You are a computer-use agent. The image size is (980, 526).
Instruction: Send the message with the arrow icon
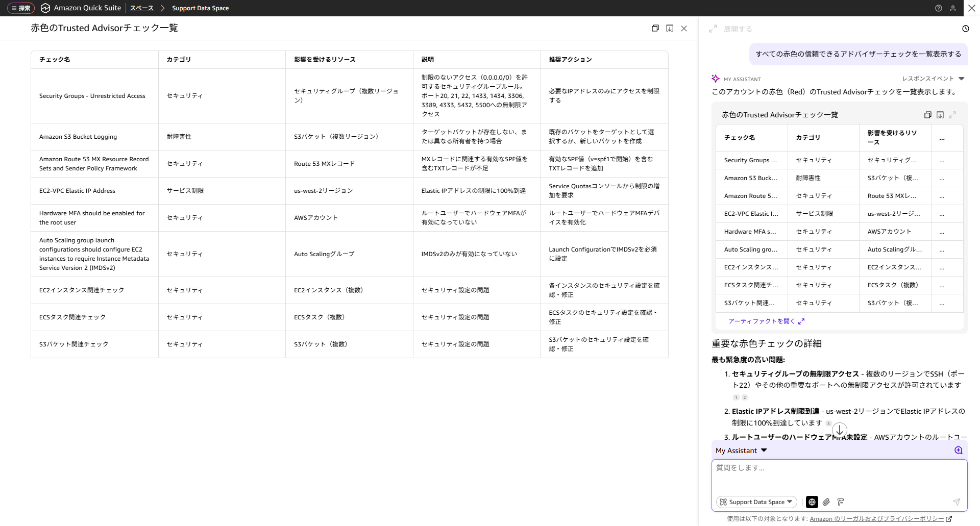tap(957, 502)
